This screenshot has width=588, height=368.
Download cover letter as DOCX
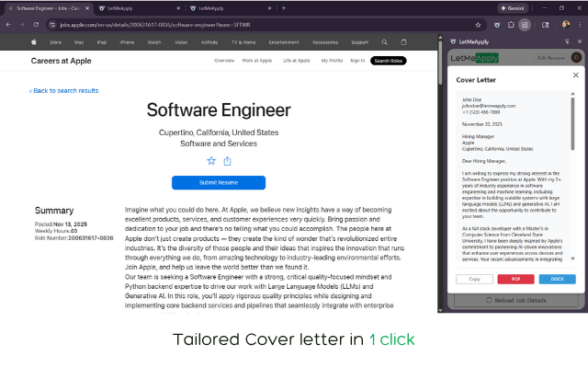(x=558, y=279)
